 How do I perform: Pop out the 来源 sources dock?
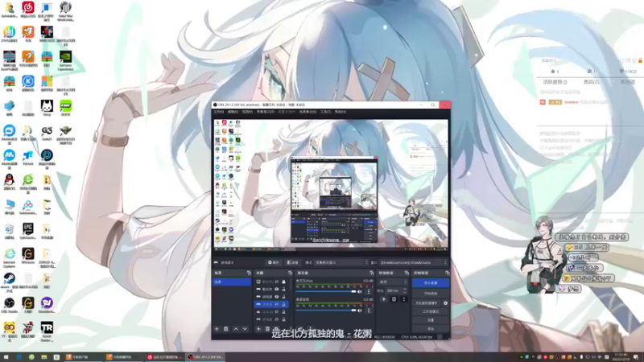(290, 273)
